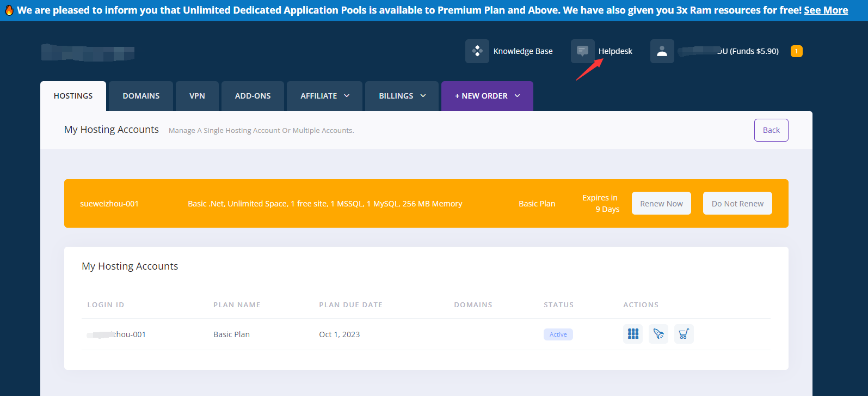Select the Hostings tab
Viewport: 868px width, 396px height.
(73, 96)
